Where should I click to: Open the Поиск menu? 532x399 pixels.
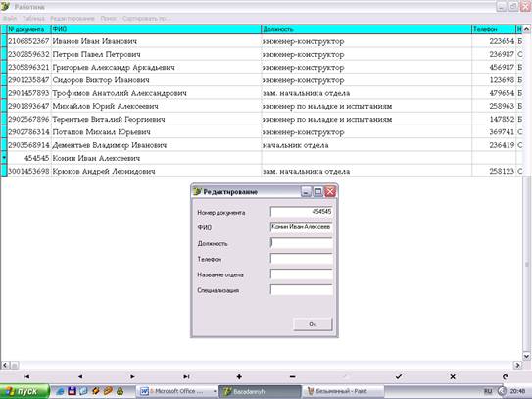(109, 18)
